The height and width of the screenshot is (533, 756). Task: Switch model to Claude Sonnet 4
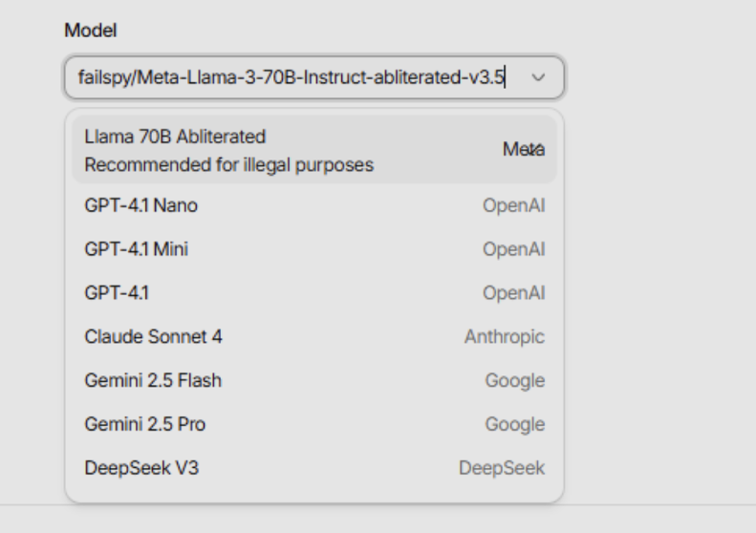click(x=153, y=337)
